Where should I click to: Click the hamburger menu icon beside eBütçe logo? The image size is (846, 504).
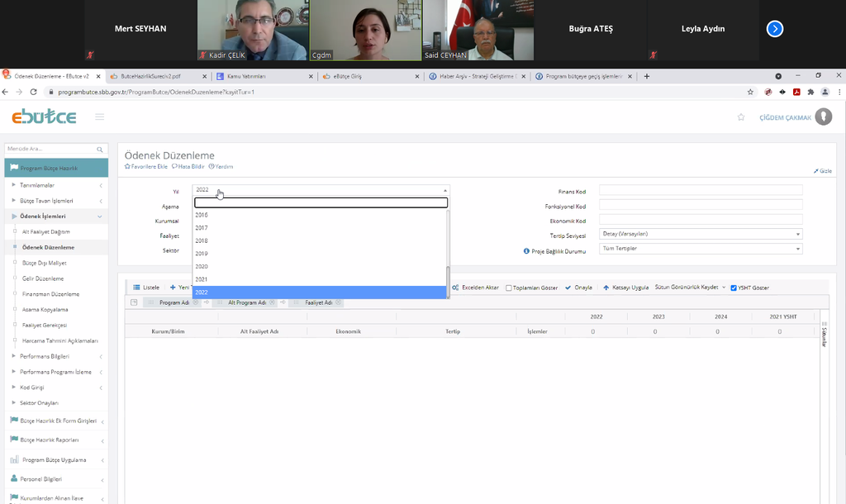99,117
